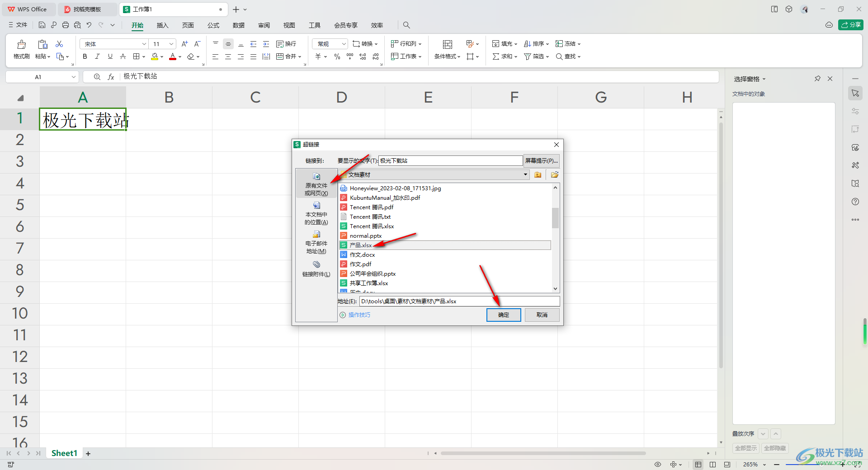This screenshot has width=868, height=470.
Task: Click the display text 要显示的文字 field
Action: click(x=450, y=161)
